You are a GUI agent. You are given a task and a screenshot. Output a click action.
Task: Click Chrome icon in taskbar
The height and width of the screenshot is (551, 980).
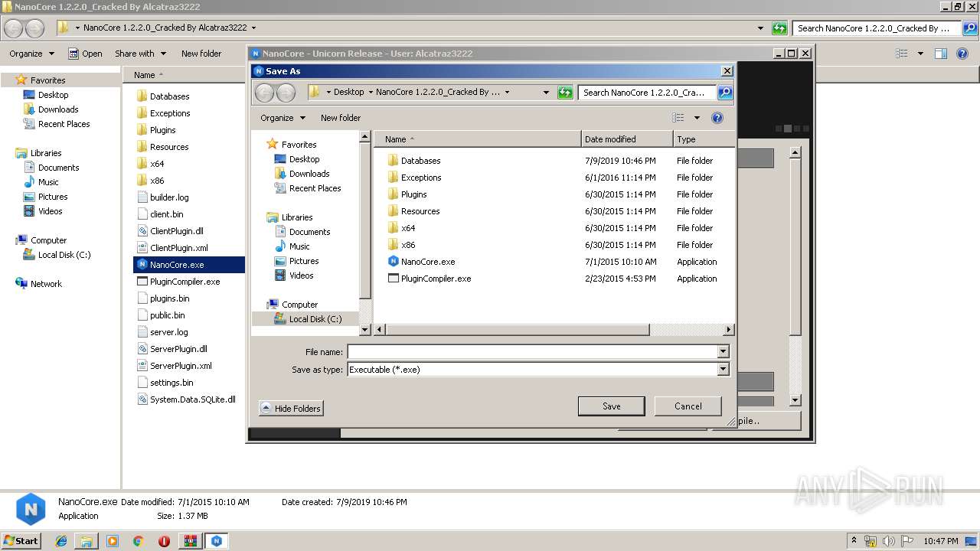pyautogui.click(x=138, y=541)
